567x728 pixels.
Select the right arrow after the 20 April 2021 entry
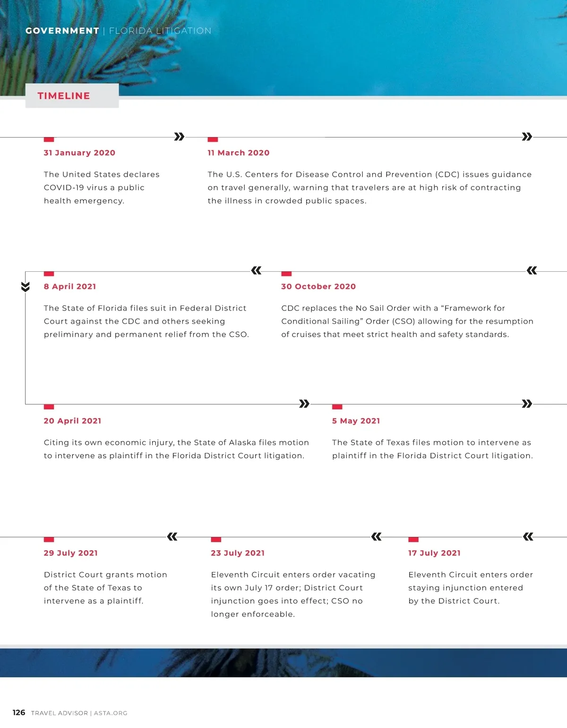pos(304,404)
